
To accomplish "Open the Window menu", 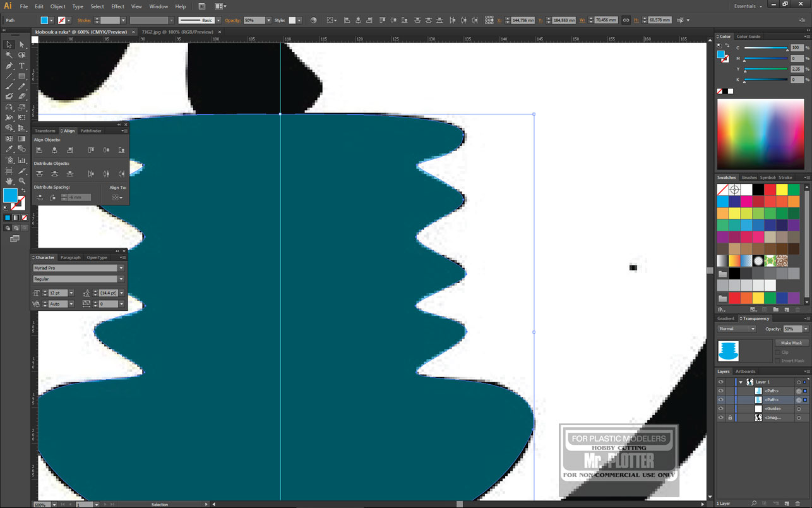I will [x=158, y=6].
